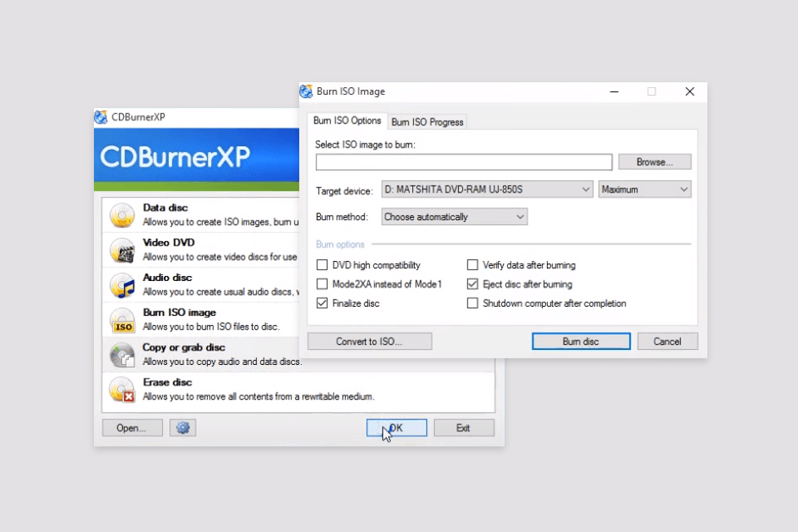Select the Video DVD clapperboard icon
Image resolution: width=798 pixels, height=532 pixels.
122,250
